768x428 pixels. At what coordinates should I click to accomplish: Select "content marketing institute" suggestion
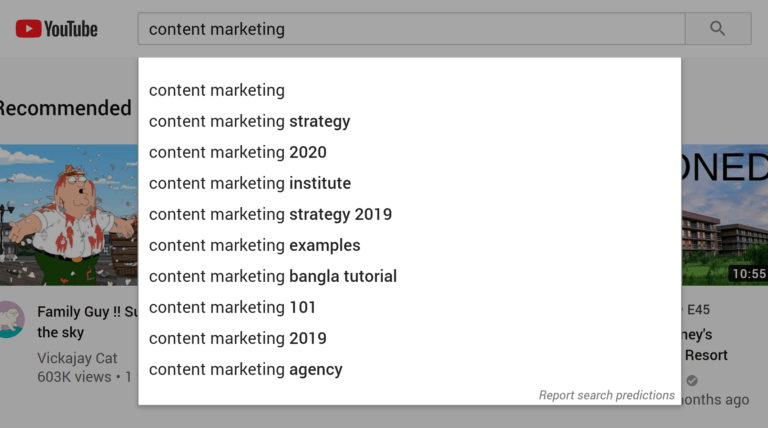pyautogui.click(x=249, y=183)
